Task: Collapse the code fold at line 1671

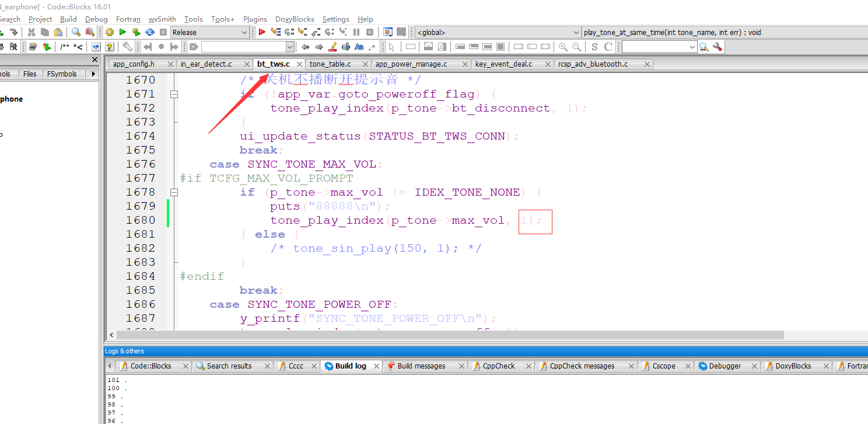Action: point(173,94)
